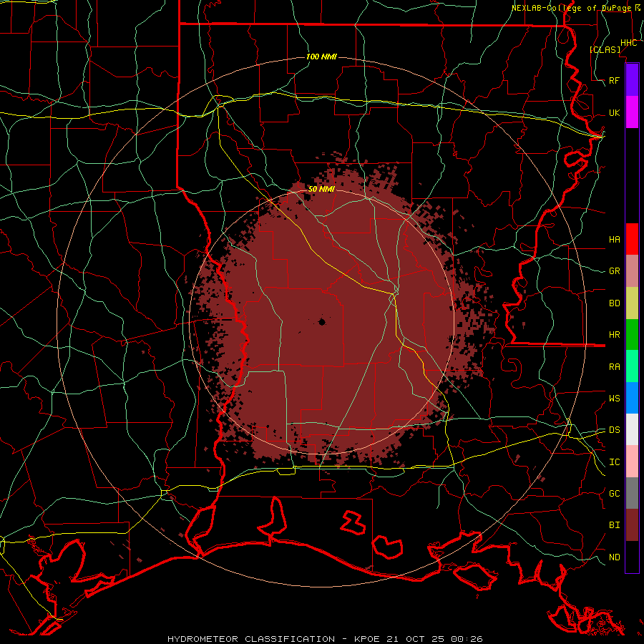Click the "HHC" product code text

click(x=628, y=43)
